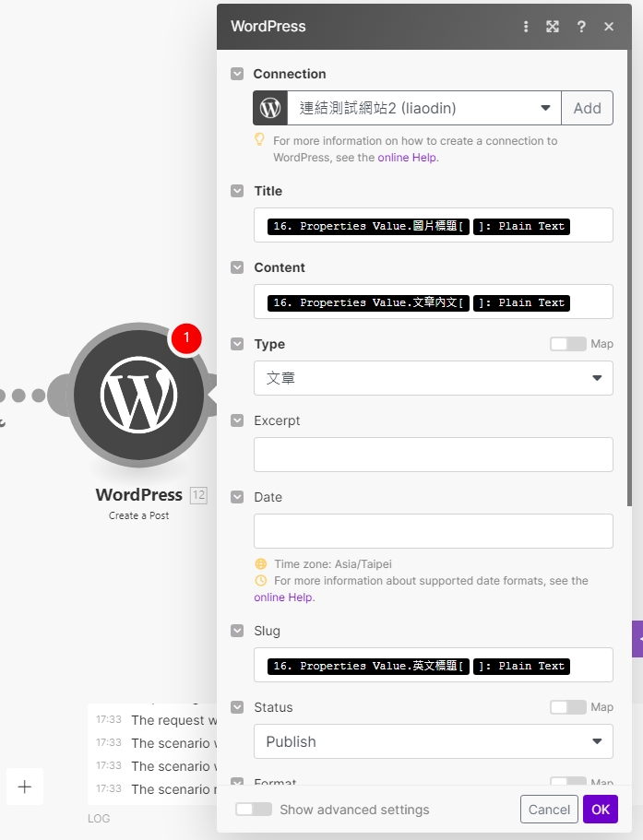Image resolution: width=643 pixels, height=840 pixels.
Task: Click 'Time zone: Asia/Taipei' text
Action: click(333, 563)
